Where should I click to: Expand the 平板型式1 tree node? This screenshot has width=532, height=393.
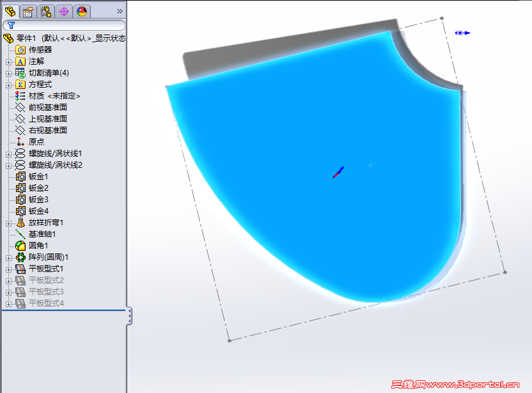point(8,269)
